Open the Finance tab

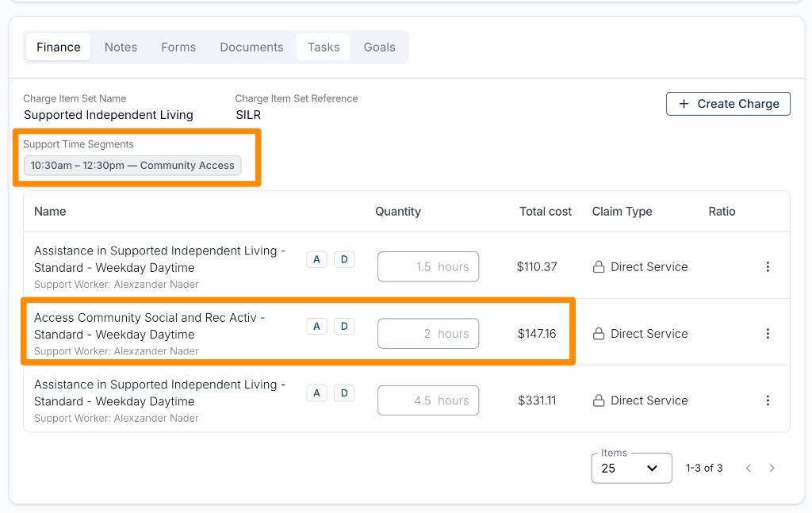point(59,47)
